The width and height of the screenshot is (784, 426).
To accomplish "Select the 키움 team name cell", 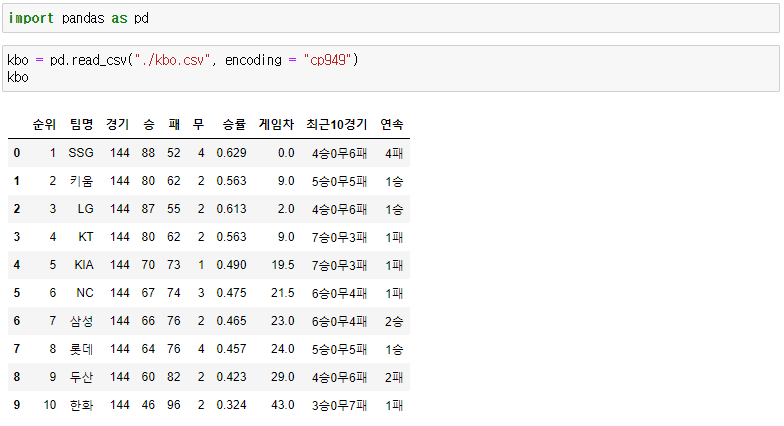I will [82, 180].
